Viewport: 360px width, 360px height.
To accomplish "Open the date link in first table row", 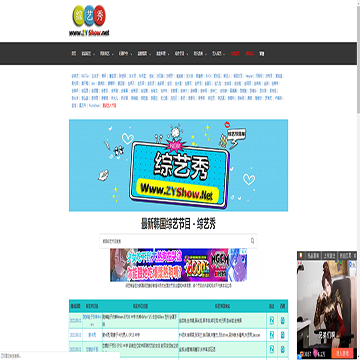I will tap(75, 320).
